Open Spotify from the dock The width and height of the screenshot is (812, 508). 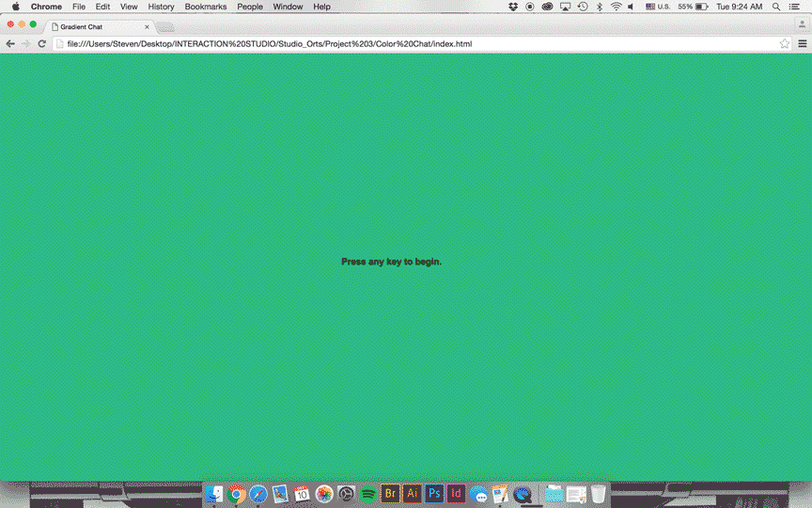pyautogui.click(x=367, y=494)
